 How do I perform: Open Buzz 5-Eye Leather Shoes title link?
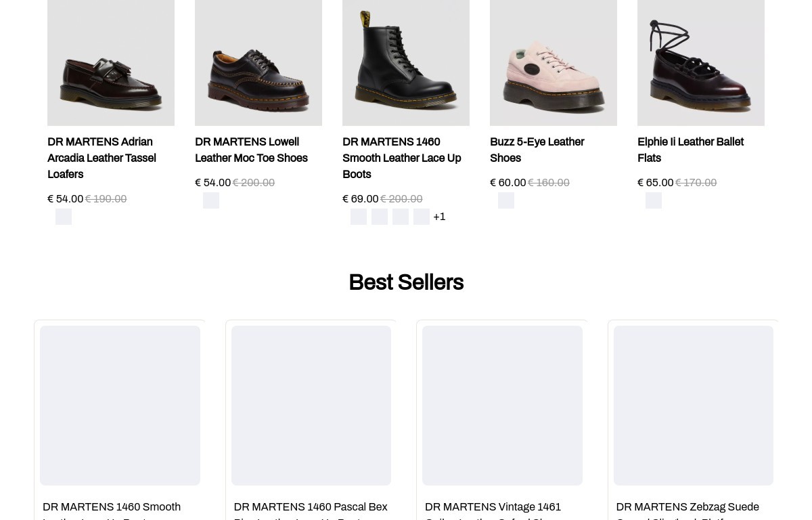537,150
